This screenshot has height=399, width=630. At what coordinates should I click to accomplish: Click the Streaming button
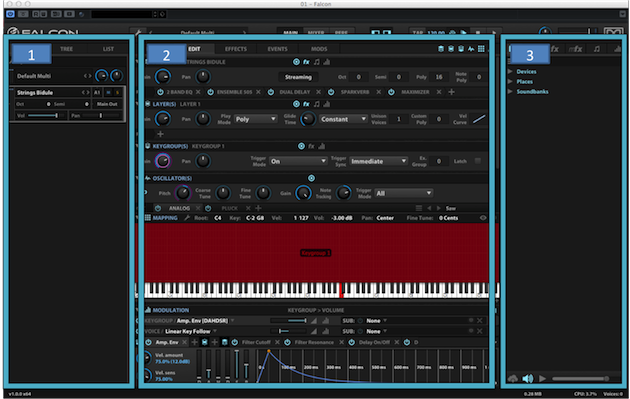coord(298,77)
